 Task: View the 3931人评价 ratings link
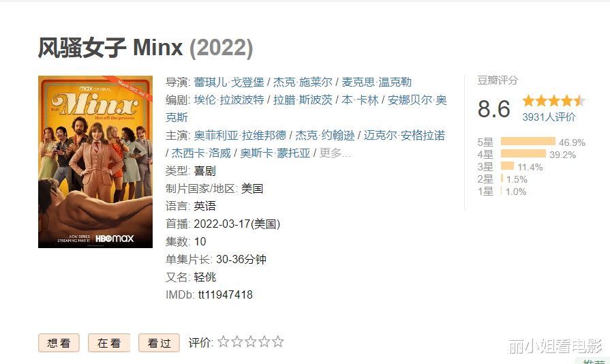tap(549, 117)
